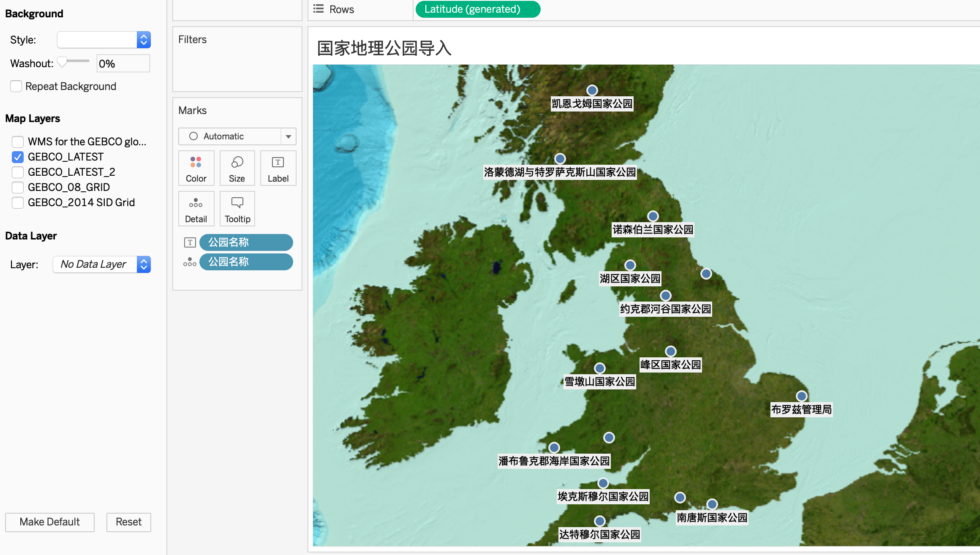Click the 雪墩山国家公园 map label
This screenshot has width=980, height=555.
click(600, 382)
